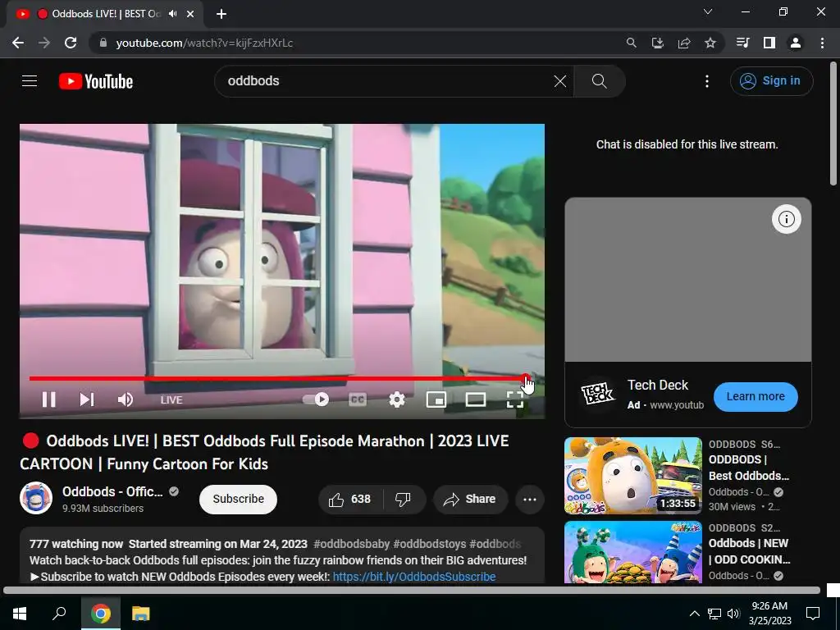Screen dimensions: 840x630
Task: Close the Oddbods LIVE tab
Action: coord(190,14)
